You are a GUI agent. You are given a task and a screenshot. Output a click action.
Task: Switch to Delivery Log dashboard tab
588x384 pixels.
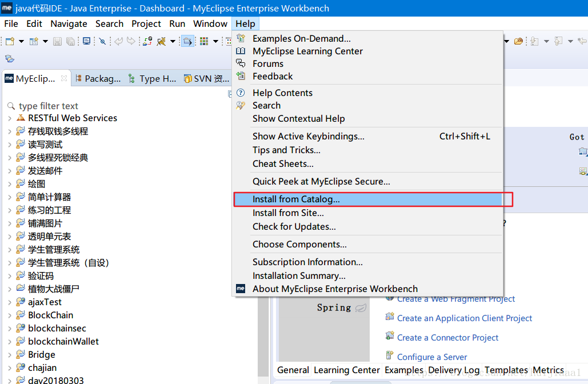(x=454, y=370)
